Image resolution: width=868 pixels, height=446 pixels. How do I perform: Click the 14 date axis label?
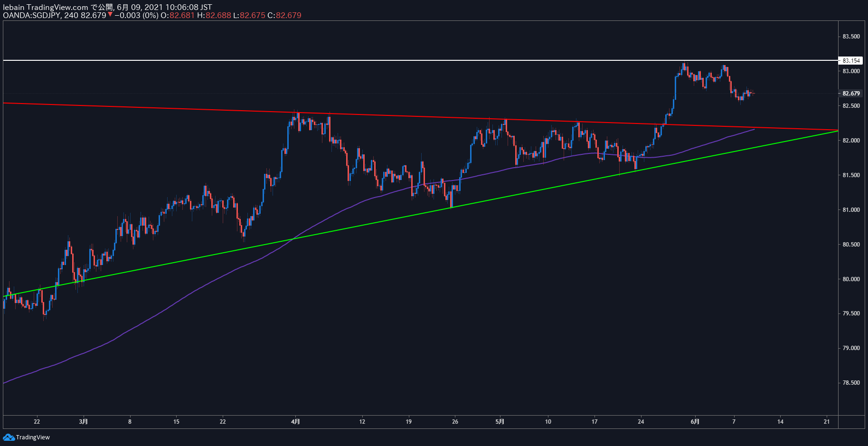tap(780, 422)
